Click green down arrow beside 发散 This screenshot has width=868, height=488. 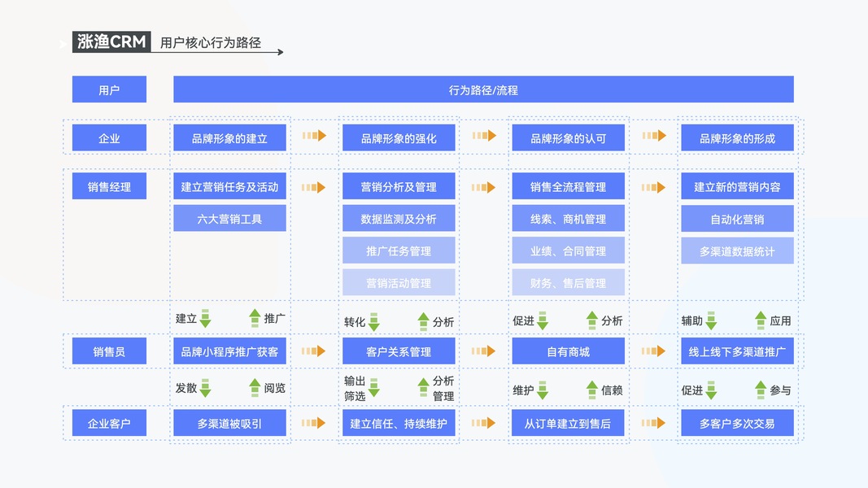point(205,388)
